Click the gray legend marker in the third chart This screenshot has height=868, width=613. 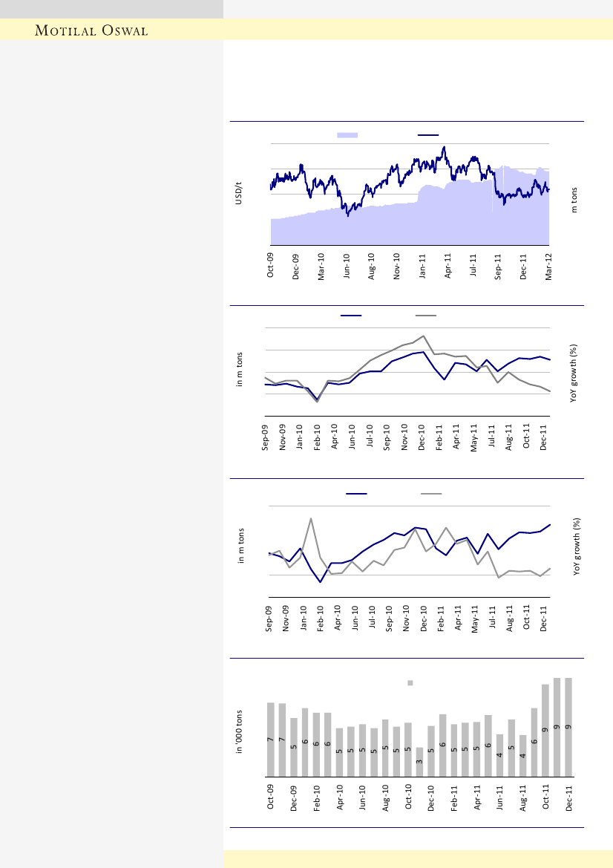click(x=431, y=493)
